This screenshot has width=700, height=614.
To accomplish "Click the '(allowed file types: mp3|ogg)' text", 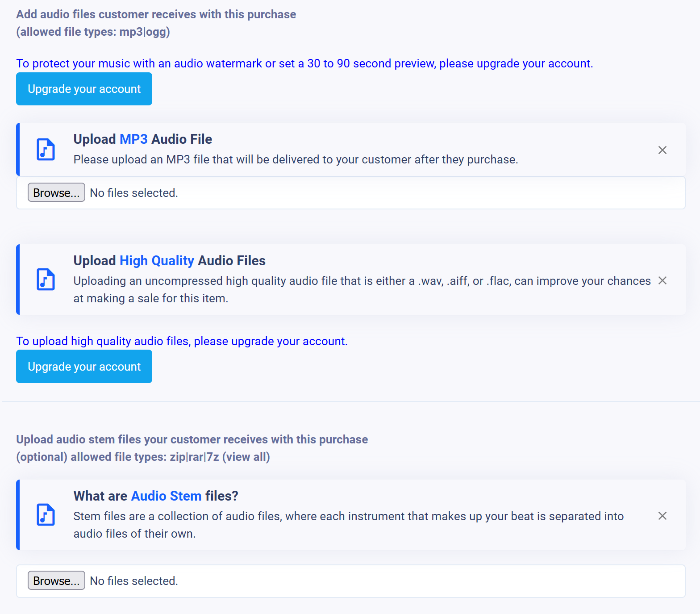I will (93, 32).
